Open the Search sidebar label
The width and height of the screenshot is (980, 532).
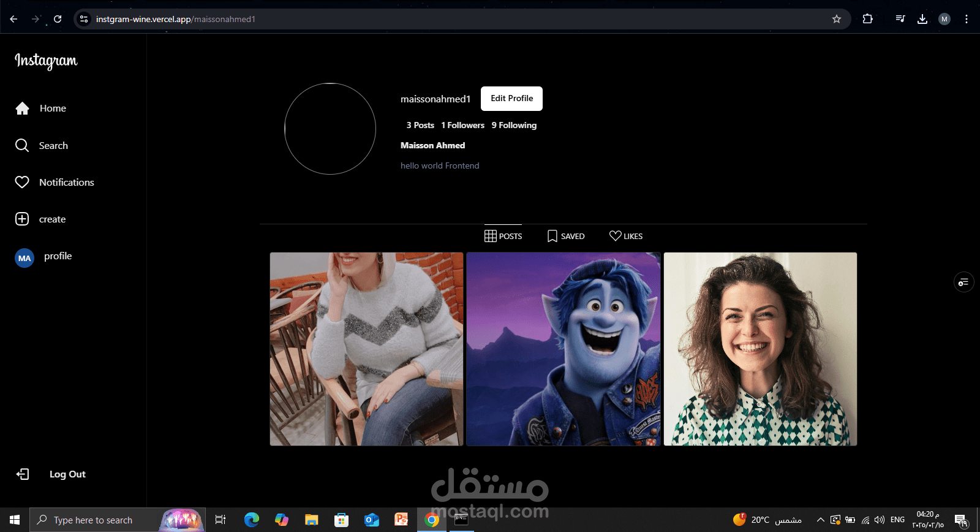pyautogui.click(x=53, y=146)
